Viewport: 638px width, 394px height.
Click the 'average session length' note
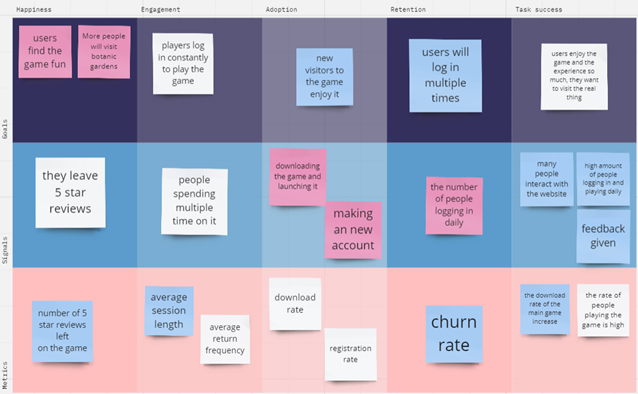pyautogui.click(x=169, y=311)
